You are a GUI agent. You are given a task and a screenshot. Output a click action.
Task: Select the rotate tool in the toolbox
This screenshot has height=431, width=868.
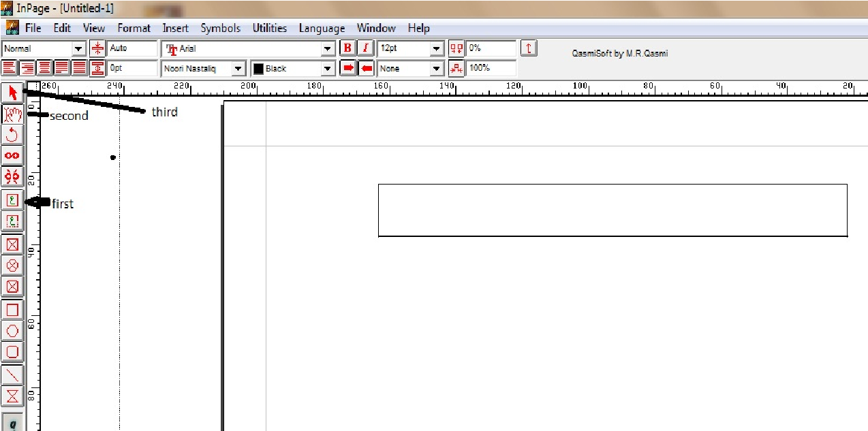[x=12, y=135]
